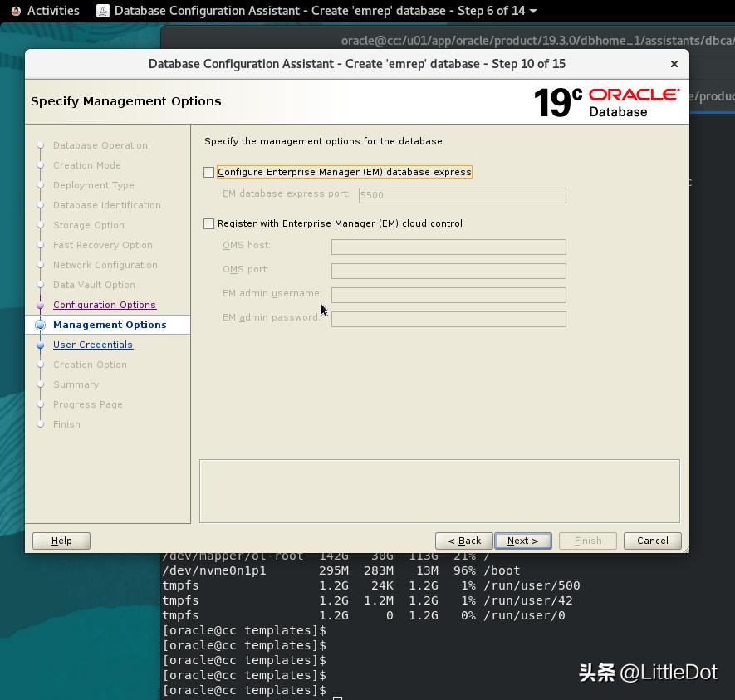
Task: Click the EM database express port field
Action: tap(463, 195)
